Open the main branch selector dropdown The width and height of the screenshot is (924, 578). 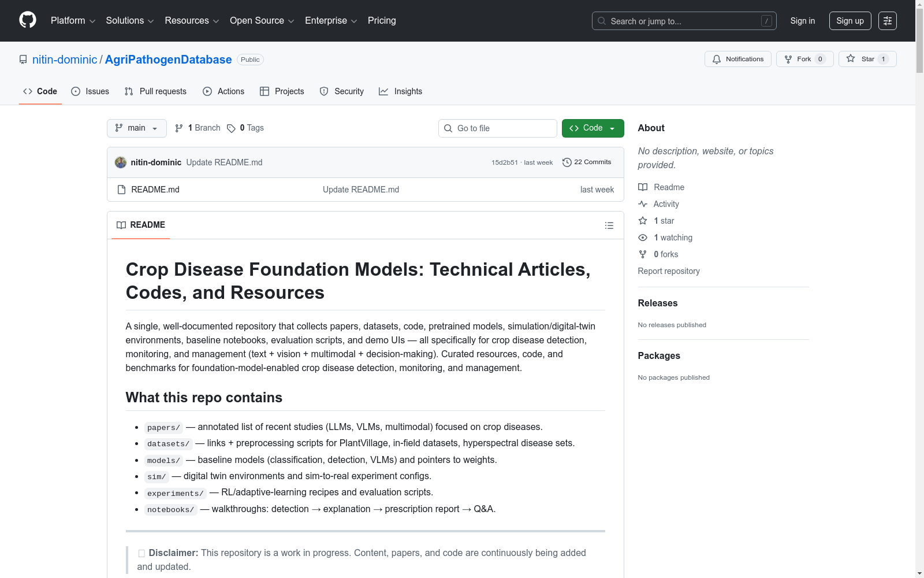pyautogui.click(x=137, y=128)
